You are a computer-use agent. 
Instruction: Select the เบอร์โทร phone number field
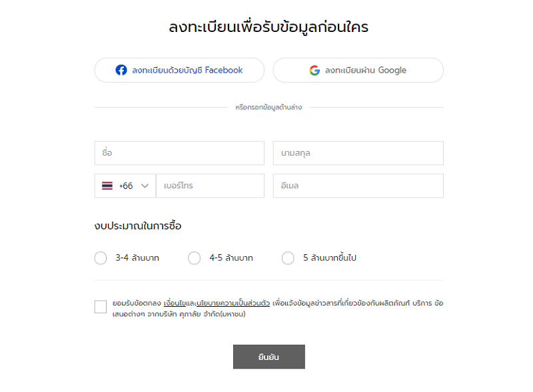coord(210,186)
